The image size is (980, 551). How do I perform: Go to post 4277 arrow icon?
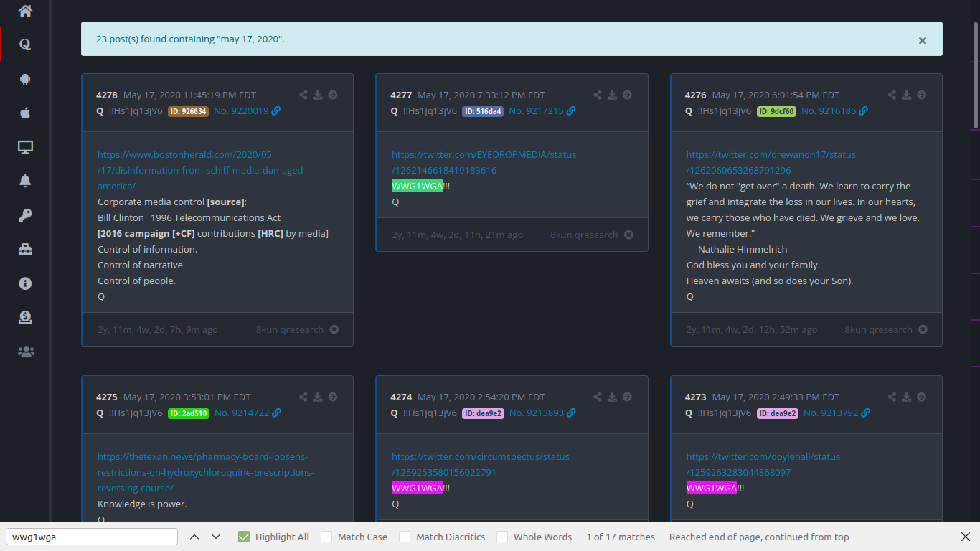627,95
